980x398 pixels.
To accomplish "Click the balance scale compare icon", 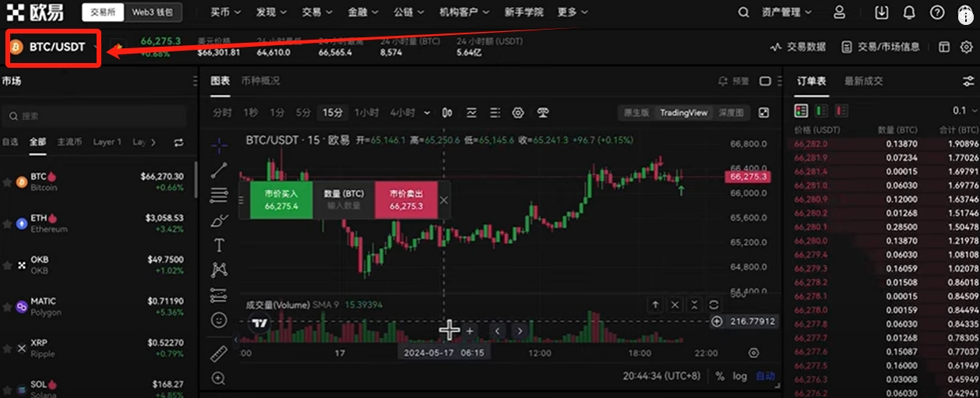I will pos(544,112).
